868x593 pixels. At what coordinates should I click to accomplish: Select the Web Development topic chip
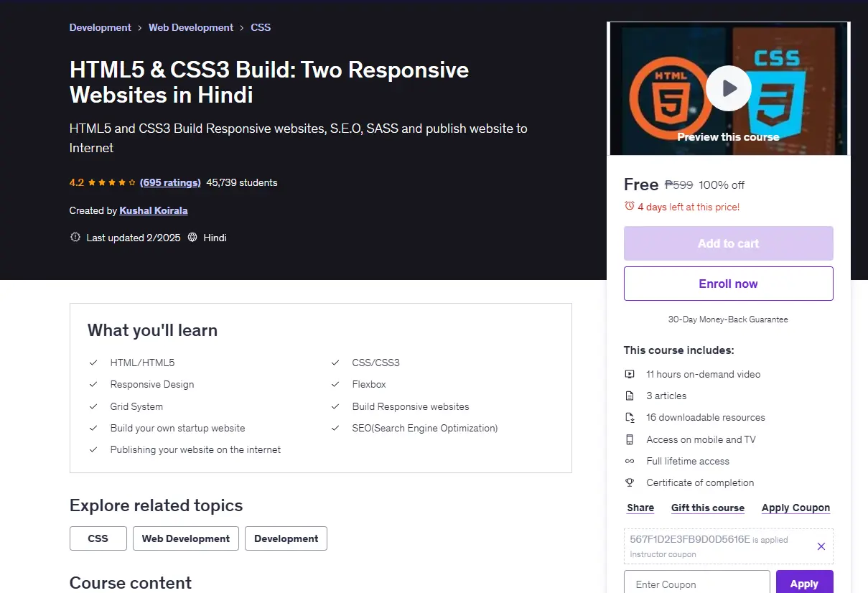click(x=186, y=538)
